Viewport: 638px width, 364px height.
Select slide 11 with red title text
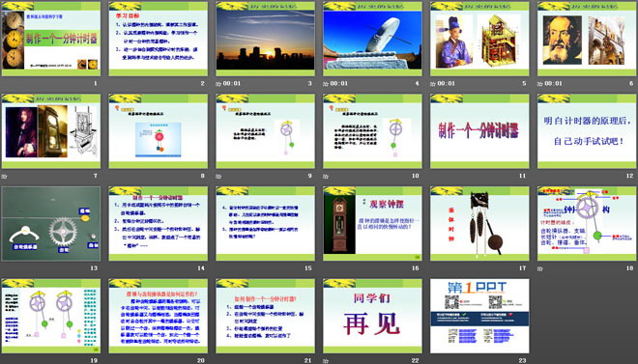click(x=479, y=131)
